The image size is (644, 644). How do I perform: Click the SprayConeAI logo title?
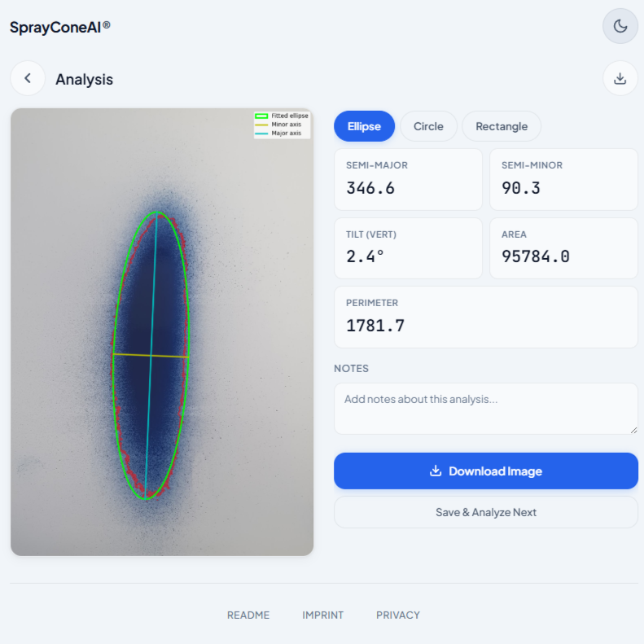[59, 27]
